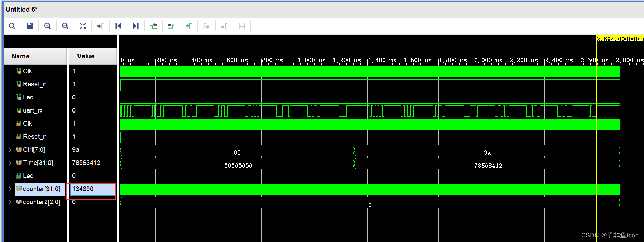
Task: Expand the Time[31:0] bus
Action: pos(10,163)
